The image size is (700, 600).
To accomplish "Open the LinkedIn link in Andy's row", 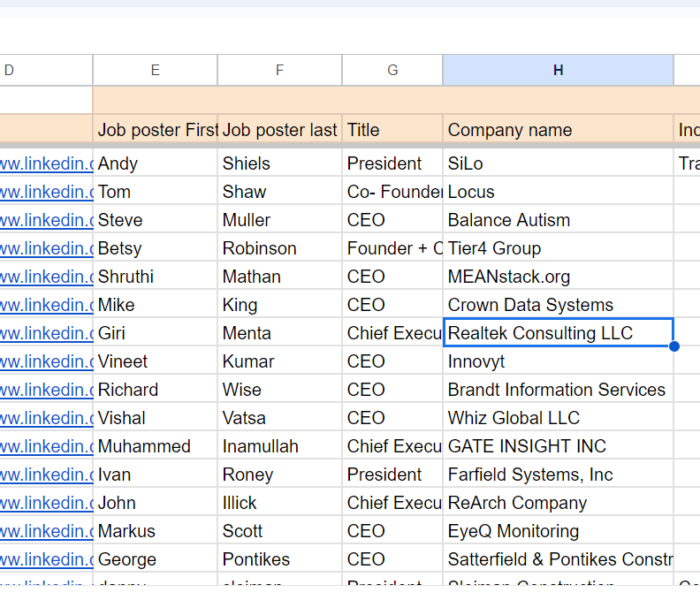I will (x=46, y=164).
